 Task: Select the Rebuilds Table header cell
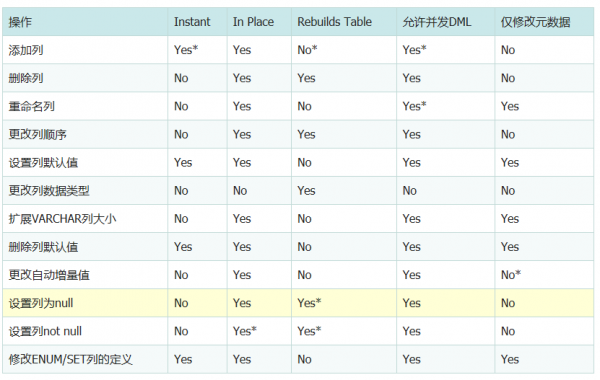334,22
